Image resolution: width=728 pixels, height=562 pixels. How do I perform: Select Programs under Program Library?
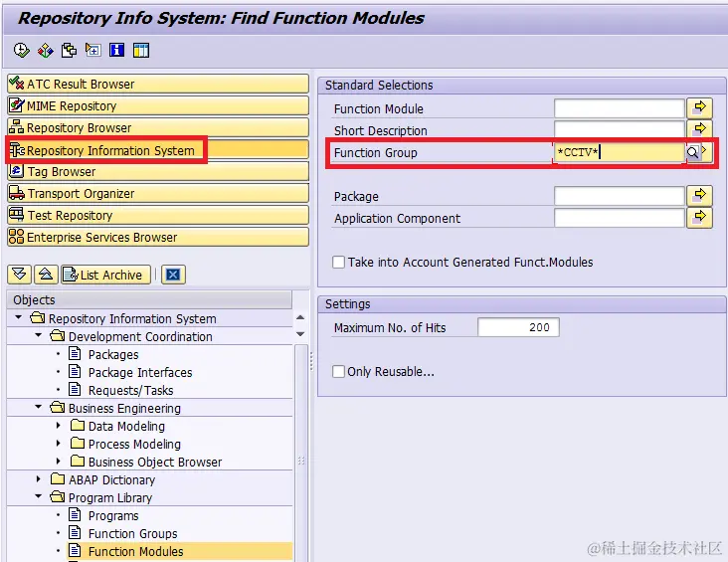[113, 516]
